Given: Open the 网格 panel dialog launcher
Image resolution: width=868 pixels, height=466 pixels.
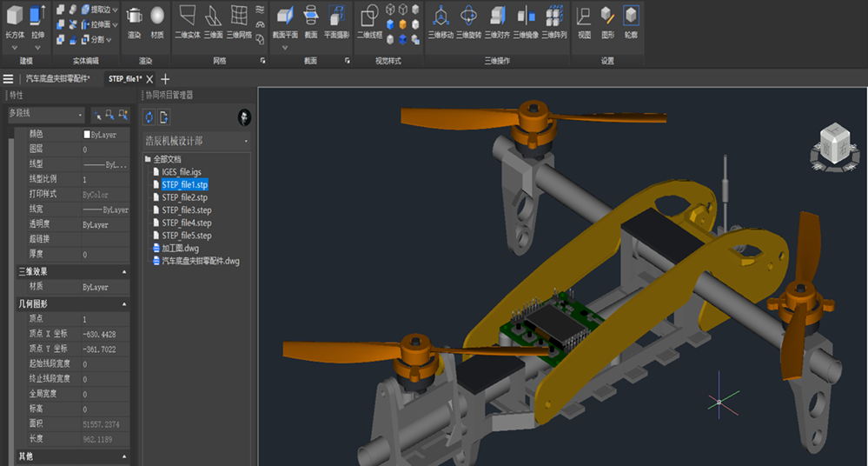Looking at the screenshot, I should pos(262,61).
